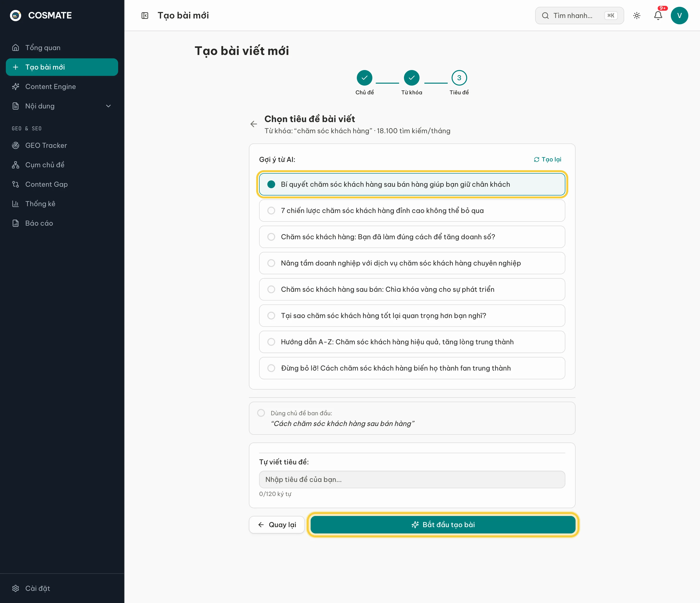Click the ⌘K shortcut badge
Screen dimensions: 700x603
point(611,16)
